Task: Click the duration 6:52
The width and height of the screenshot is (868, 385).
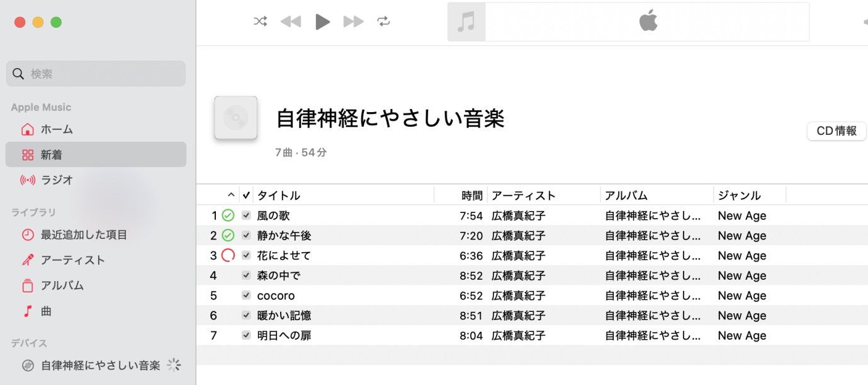Action: pos(471,296)
